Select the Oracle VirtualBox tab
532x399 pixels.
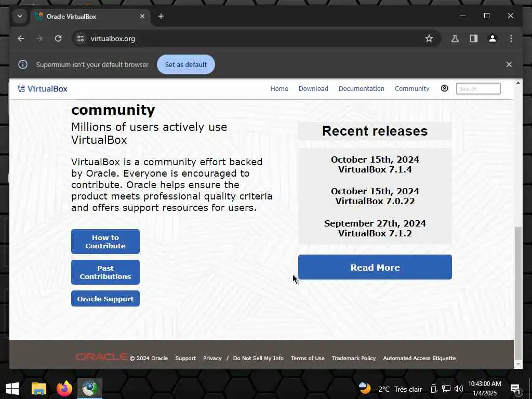point(90,16)
